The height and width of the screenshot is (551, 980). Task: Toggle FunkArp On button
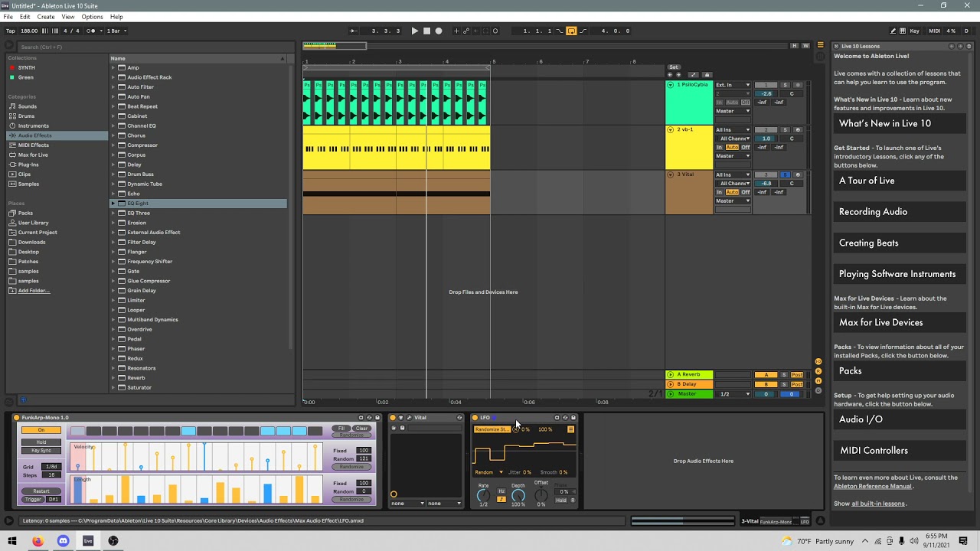click(41, 430)
